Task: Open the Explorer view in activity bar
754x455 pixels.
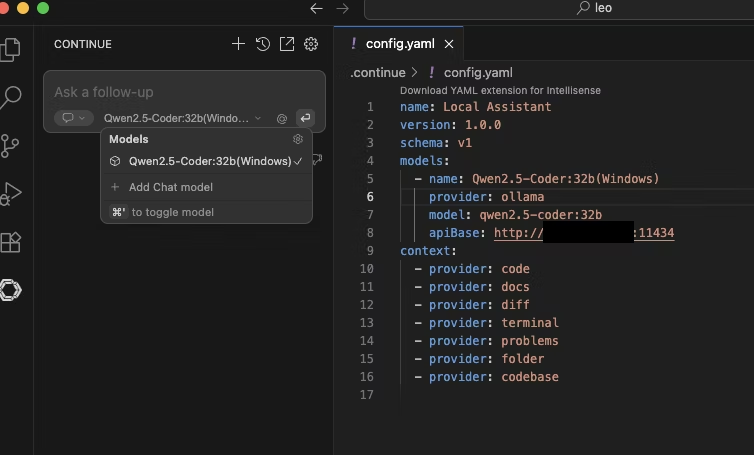Action: click(11, 49)
